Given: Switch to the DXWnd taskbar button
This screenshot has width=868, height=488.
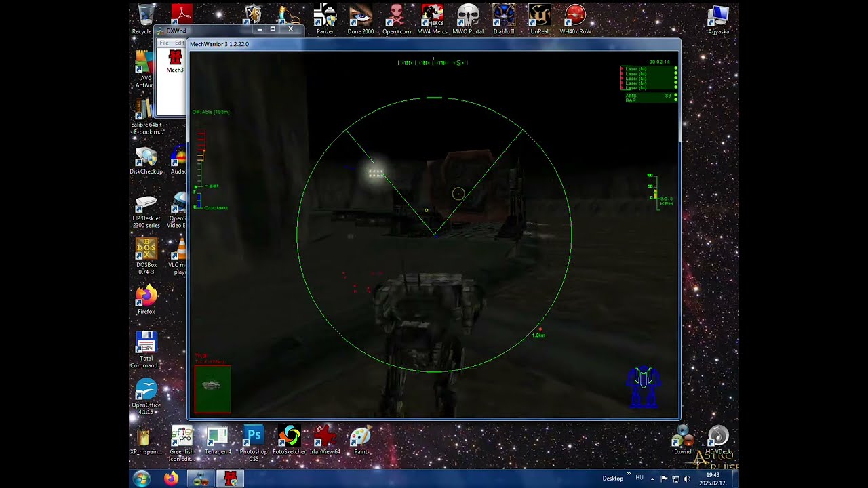Looking at the screenshot, I should click(201, 479).
